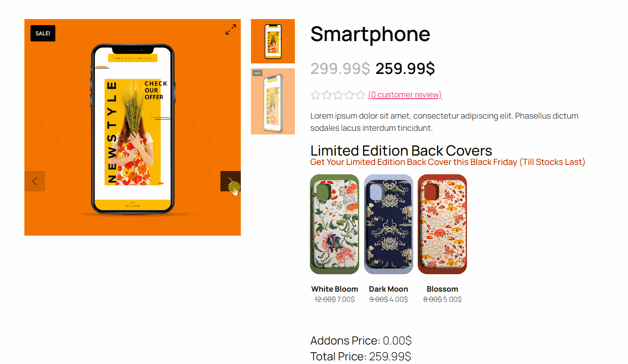The width and height of the screenshot is (628, 364).
Task: Click the Blossom cover label
Action: tap(443, 289)
